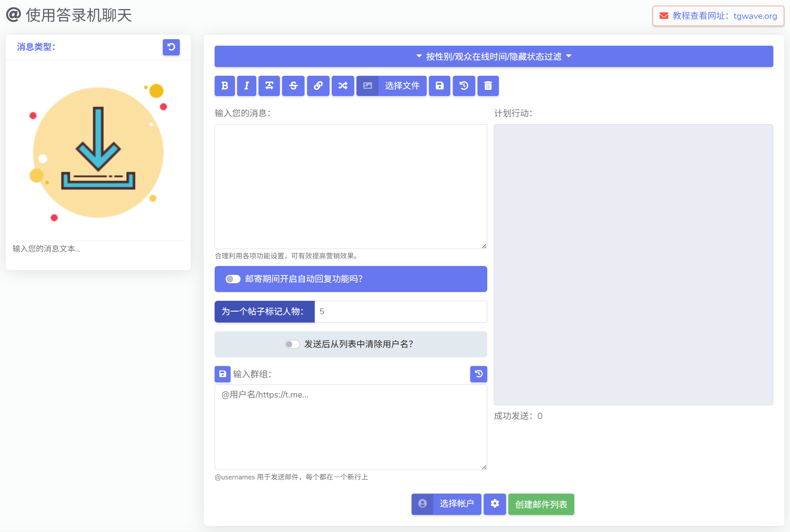
Task: Click the shuffle randomize icon
Action: click(343, 86)
